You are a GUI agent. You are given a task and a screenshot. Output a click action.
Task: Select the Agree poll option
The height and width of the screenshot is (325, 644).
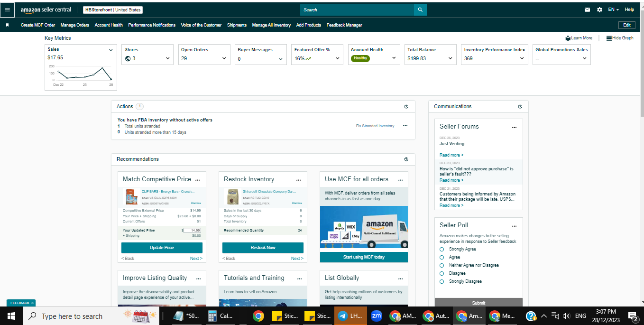pyautogui.click(x=442, y=257)
